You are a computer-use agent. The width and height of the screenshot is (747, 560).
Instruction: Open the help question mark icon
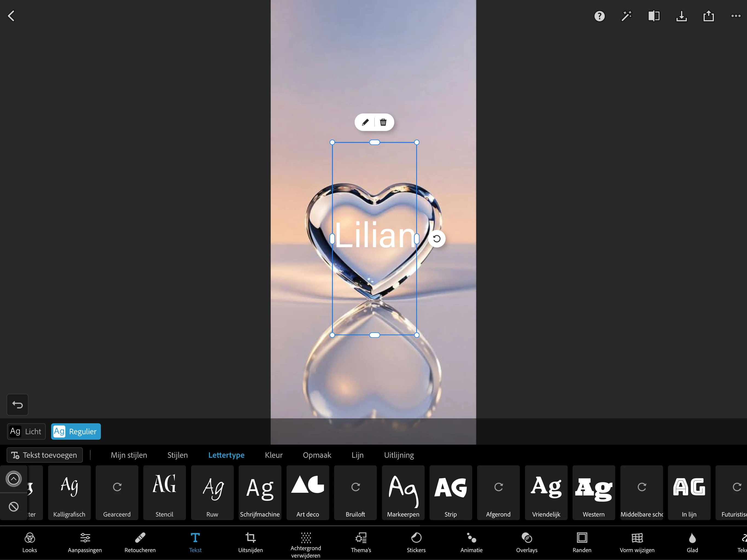pos(599,16)
